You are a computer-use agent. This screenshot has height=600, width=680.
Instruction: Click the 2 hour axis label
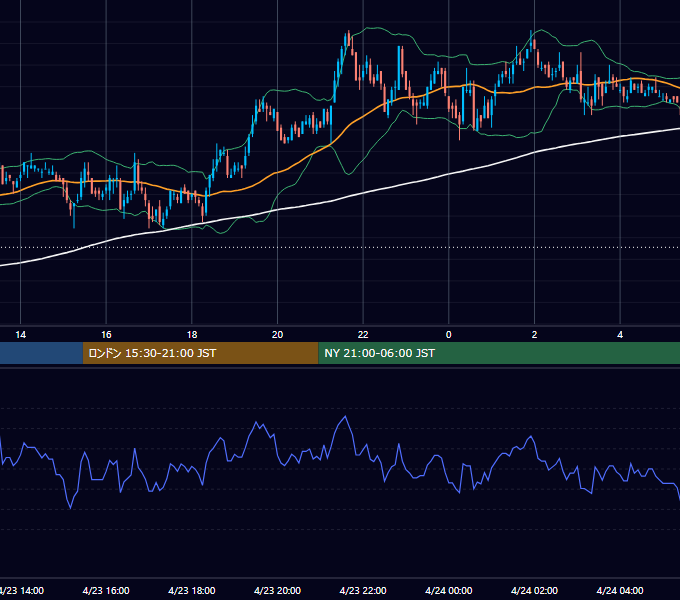pos(534,335)
